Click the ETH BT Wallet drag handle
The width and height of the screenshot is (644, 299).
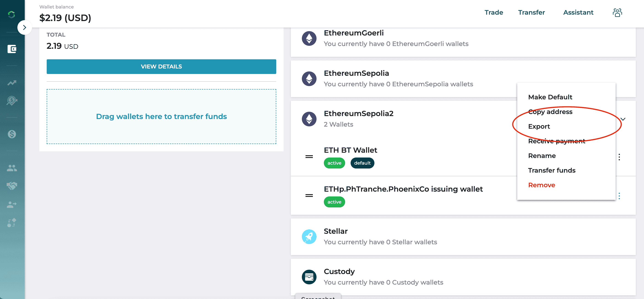coord(309,157)
